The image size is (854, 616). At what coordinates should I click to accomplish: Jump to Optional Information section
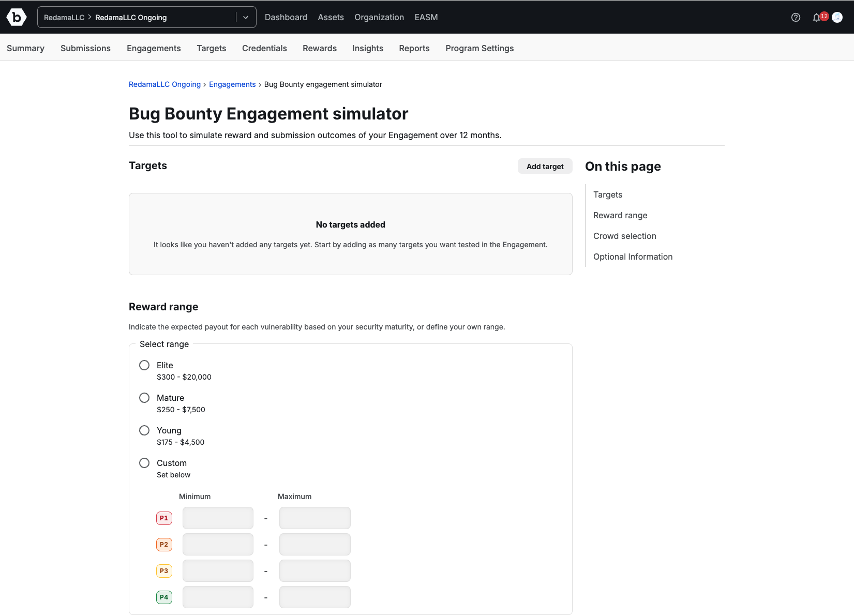click(x=633, y=257)
